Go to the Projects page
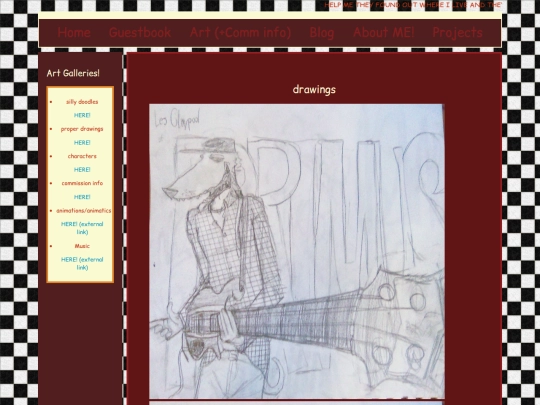Image resolution: width=540 pixels, height=405 pixels. tap(457, 33)
